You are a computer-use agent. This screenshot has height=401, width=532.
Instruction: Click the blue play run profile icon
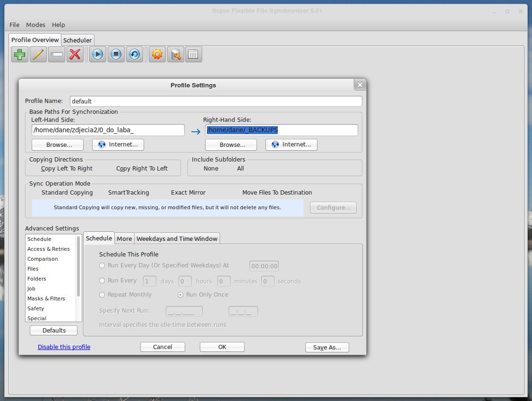98,54
